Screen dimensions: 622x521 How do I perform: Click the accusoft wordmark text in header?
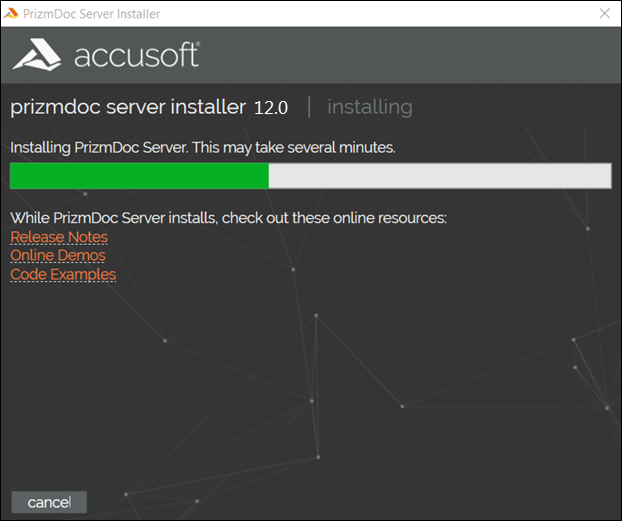pyautogui.click(x=137, y=56)
